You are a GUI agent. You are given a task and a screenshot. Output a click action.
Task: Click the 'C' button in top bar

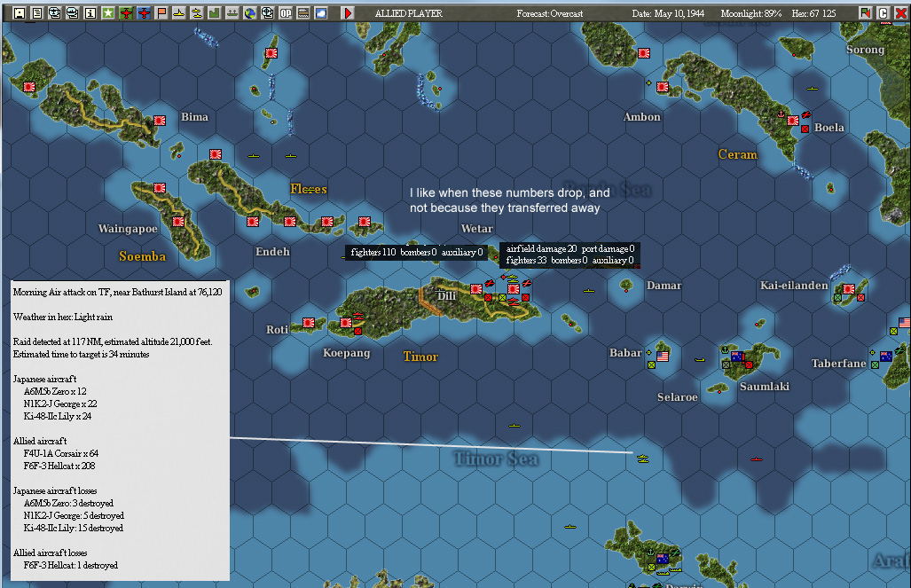point(884,12)
